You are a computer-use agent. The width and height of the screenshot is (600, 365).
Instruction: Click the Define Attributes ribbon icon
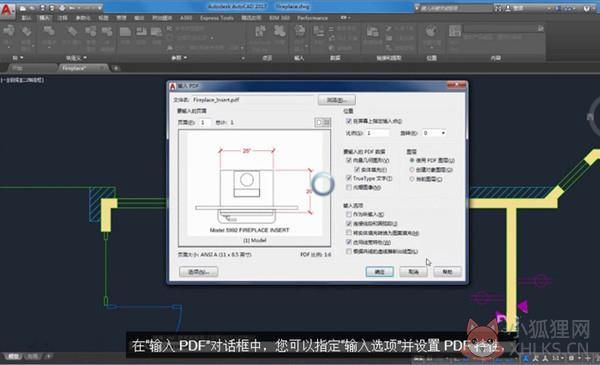(72, 31)
